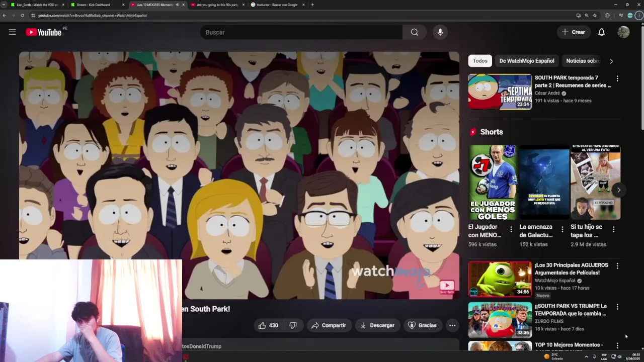This screenshot has width=644, height=362.
Task: Open more actions under the video
Action: [452, 325]
